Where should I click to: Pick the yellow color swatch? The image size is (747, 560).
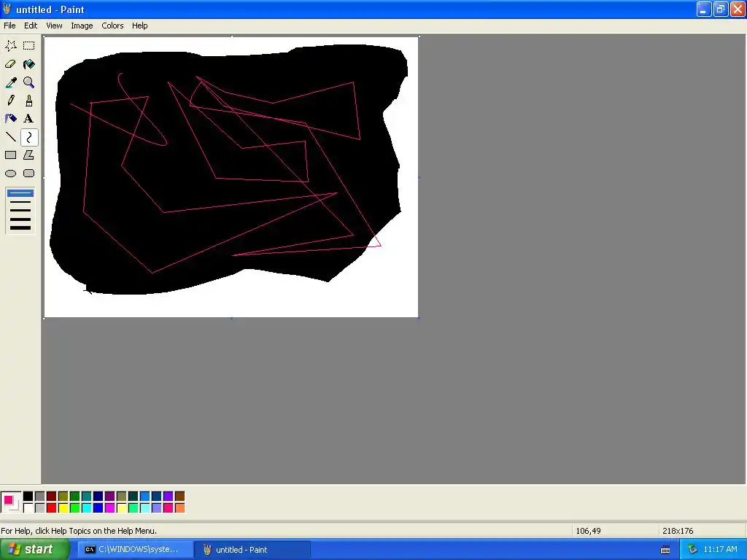pos(63,508)
